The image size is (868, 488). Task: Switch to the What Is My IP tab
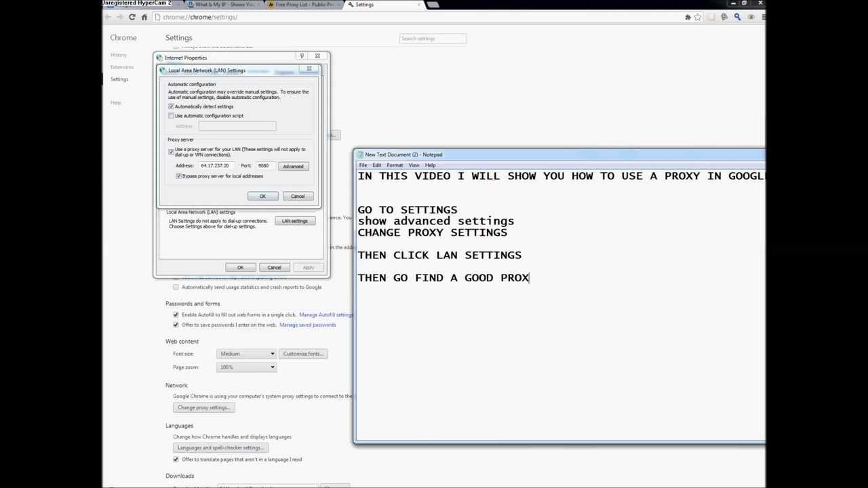pos(224,5)
